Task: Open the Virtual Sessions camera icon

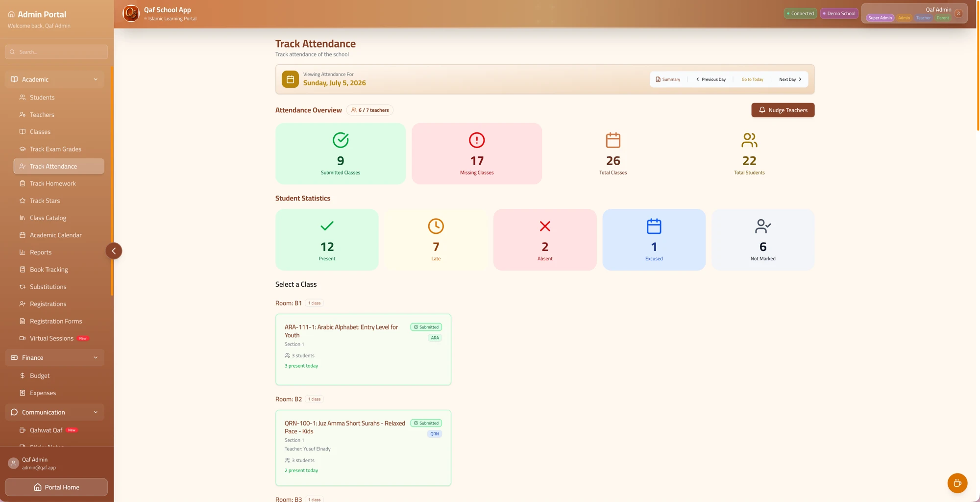Action: pos(22,338)
